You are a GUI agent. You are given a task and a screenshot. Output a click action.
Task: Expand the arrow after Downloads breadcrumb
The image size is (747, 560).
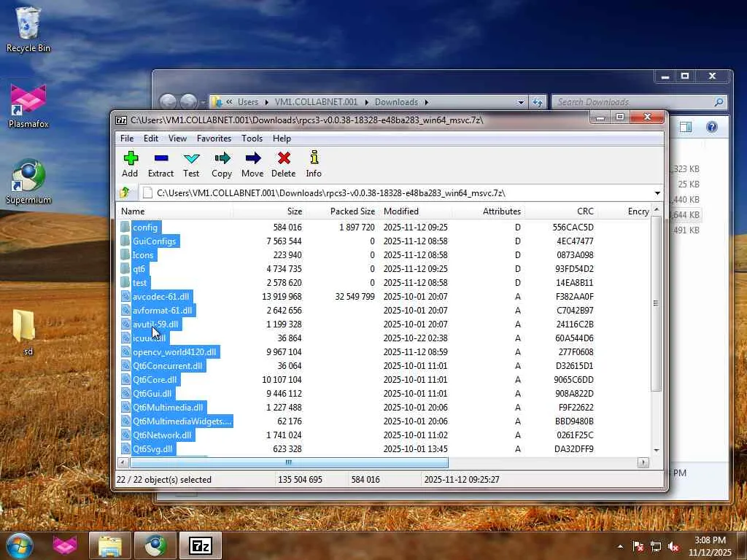click(426, 102)
